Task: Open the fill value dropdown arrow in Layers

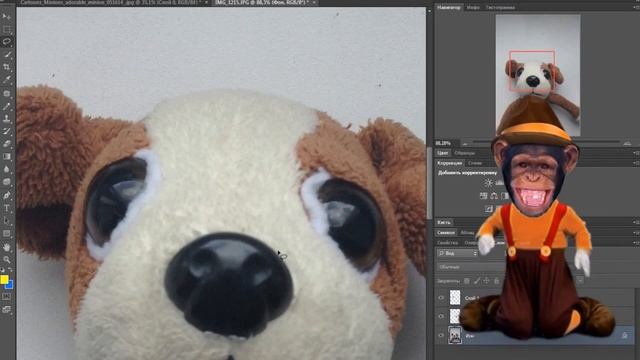Action: coord(580,280)
